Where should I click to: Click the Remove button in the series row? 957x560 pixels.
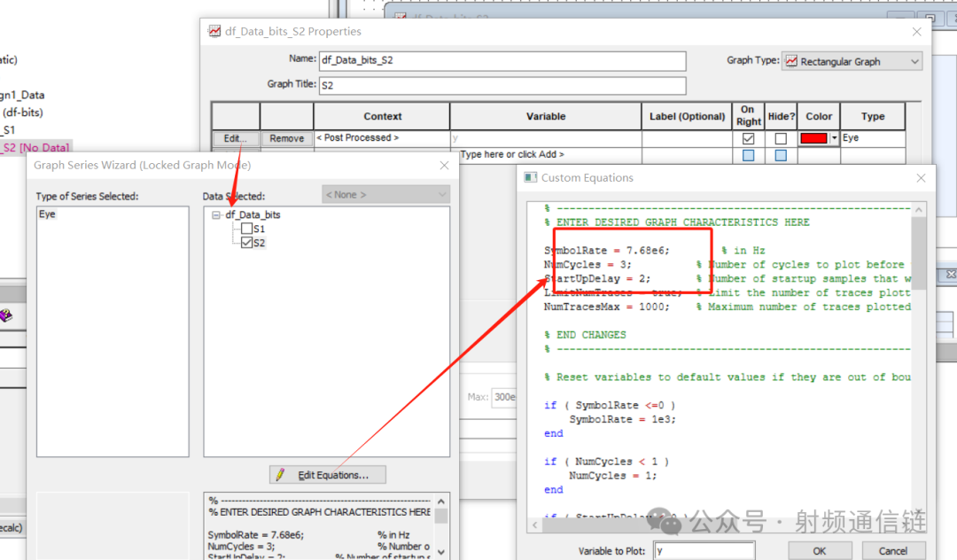287,138
